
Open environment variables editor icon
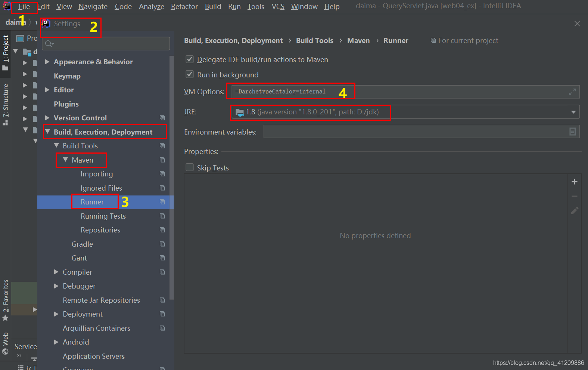point(572,132)
